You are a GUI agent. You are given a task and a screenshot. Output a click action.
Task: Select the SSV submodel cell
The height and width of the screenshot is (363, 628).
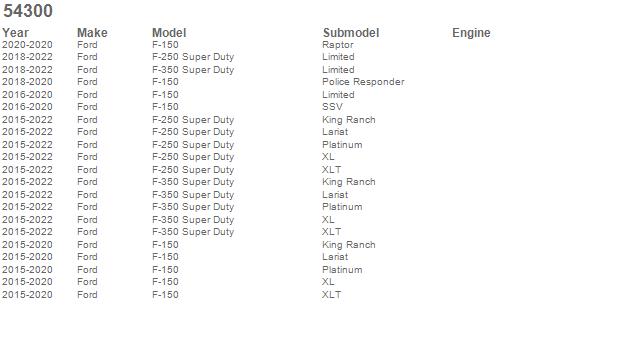[x=332, y=107]
